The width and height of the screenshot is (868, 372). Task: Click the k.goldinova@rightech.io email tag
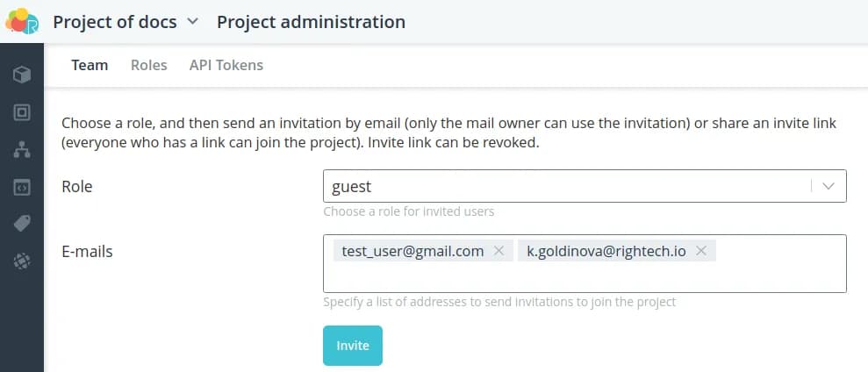point(606,251)
